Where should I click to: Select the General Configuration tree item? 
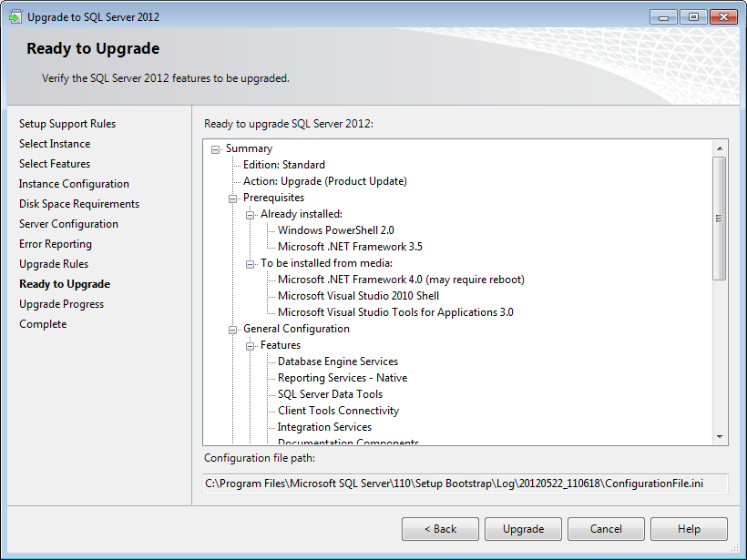pos(296,329)
